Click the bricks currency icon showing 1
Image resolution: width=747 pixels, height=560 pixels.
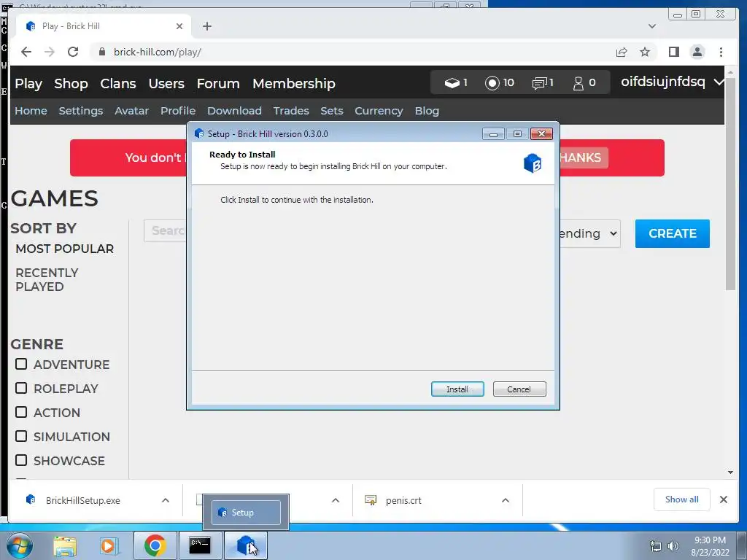[x=452, y=83]
